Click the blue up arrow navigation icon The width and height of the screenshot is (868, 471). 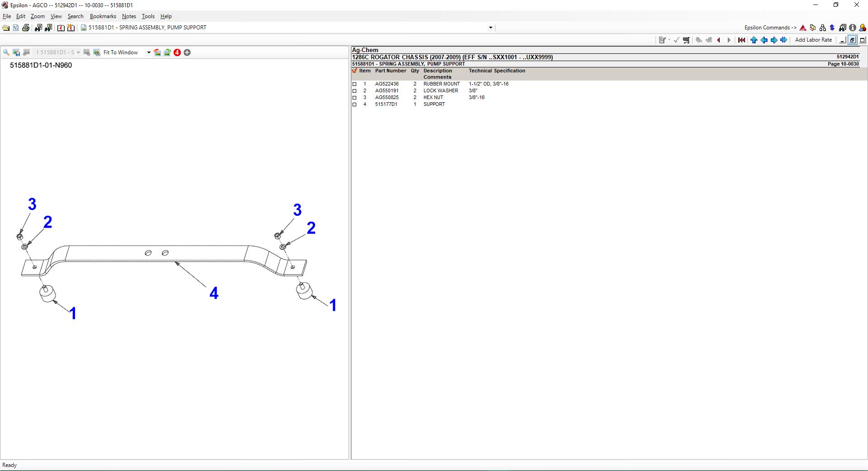click(754, 40)
